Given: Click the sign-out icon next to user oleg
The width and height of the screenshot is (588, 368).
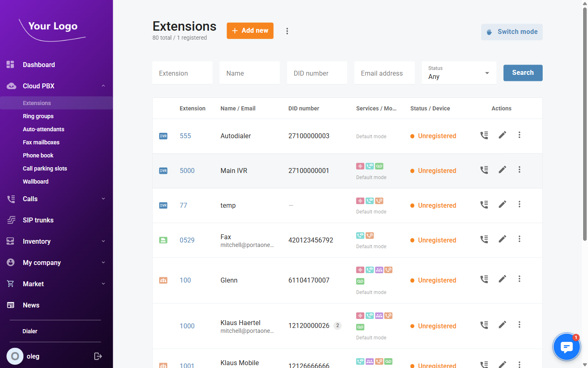Looking at the screenshot, I should pos(98,356).
